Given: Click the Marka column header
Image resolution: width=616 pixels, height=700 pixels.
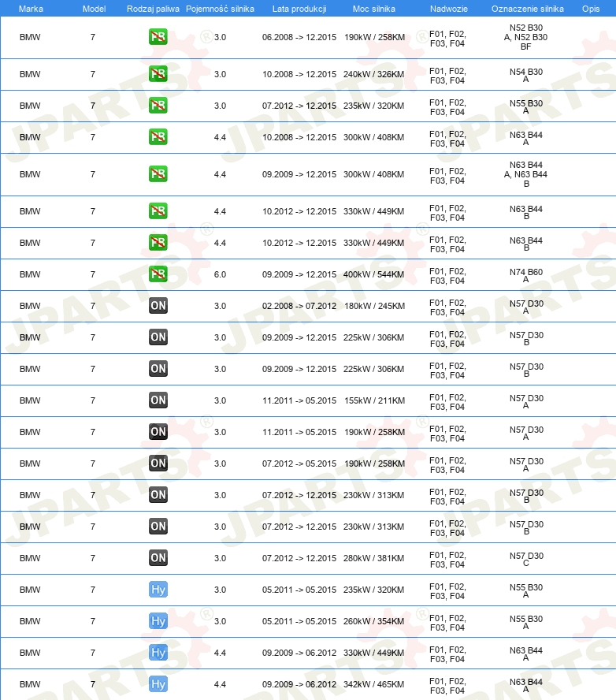Looking at the screenshot, I should [x=31, y=9].
